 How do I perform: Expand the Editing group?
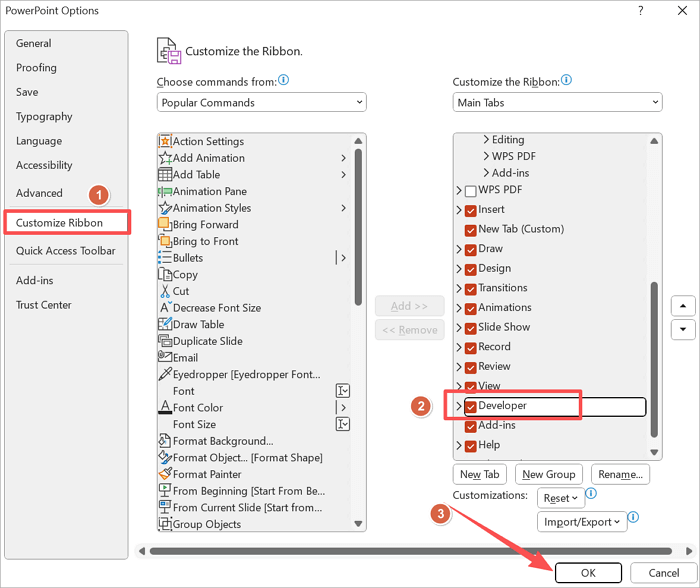pos(487,140)
